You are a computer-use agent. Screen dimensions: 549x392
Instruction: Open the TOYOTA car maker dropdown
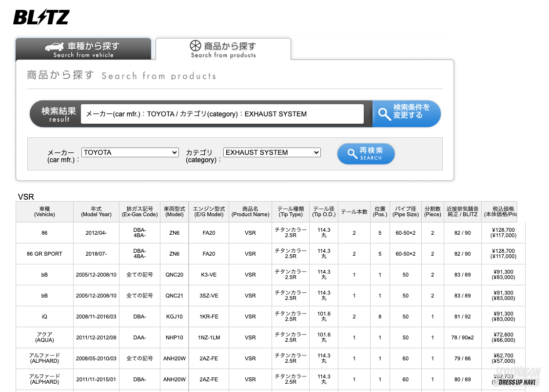pyautogui.click(x=130, y=152)
